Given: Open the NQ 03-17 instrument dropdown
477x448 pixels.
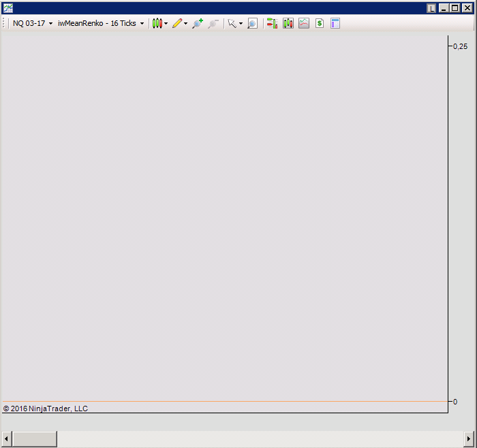Looking at the screenshot, I should pyautogui.click(x=33, y=23).
